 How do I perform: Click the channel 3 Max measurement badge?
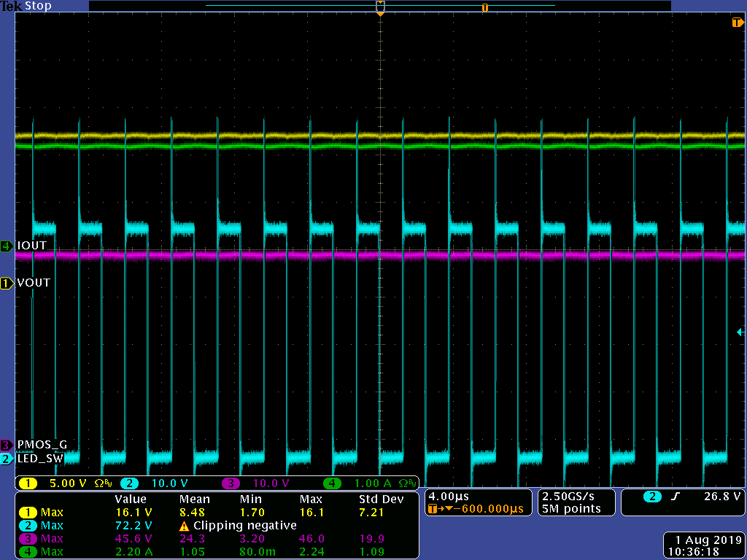28,539
